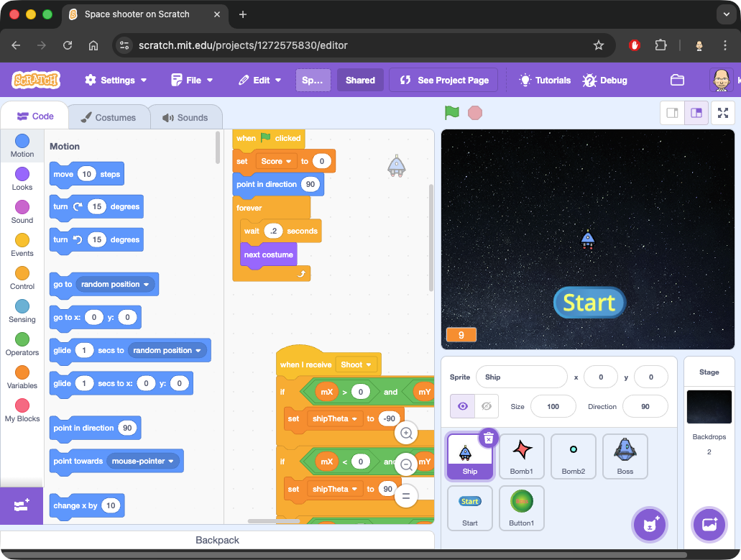
Task: Open the mouse-pointer dropdown in point towards
Action: pos(142,461)
